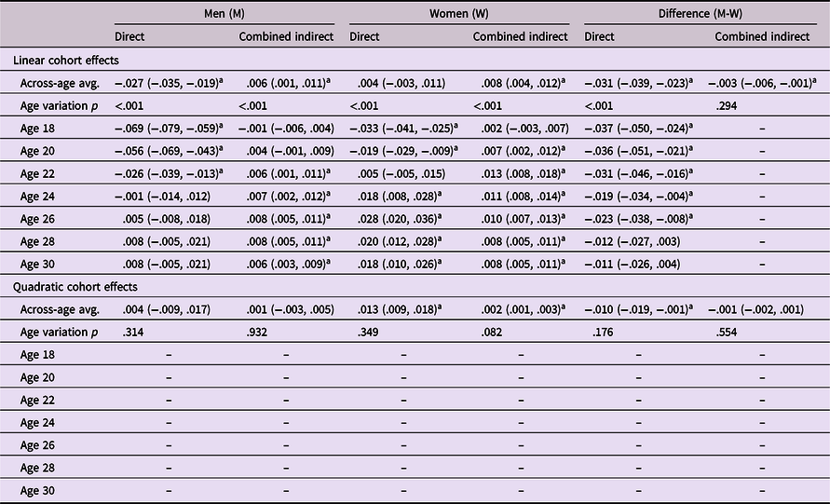Select the −.056 (−.069, −.043) cell
Screen dimensions: 830x504
coord(168,151)
